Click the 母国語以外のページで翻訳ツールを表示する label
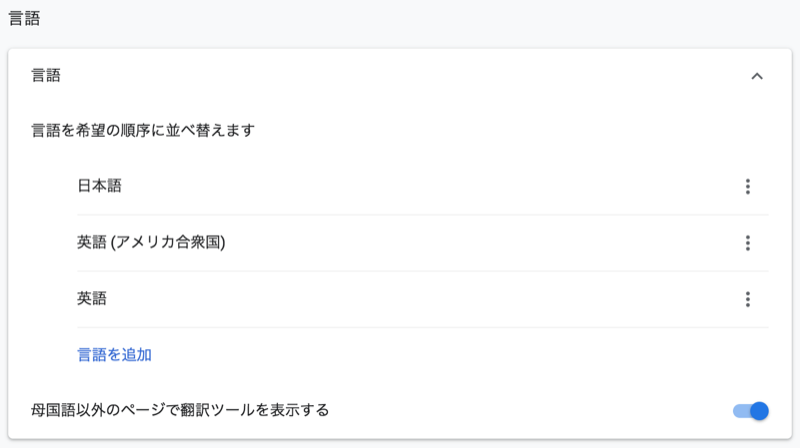The width and height of the screenshot is (800, 448). [180, 410]
